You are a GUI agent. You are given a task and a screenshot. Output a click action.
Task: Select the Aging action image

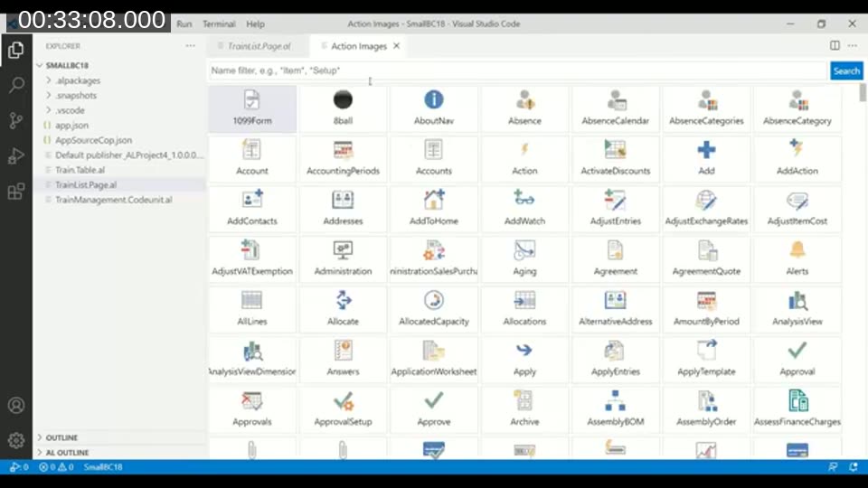[x=524, y=259]
